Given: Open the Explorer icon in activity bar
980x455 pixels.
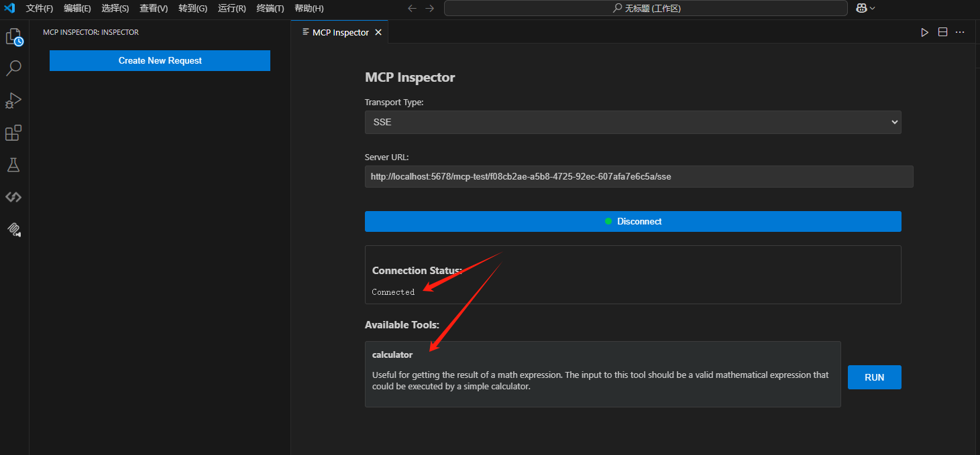Looking at the screenshot, I should (14, 37).
